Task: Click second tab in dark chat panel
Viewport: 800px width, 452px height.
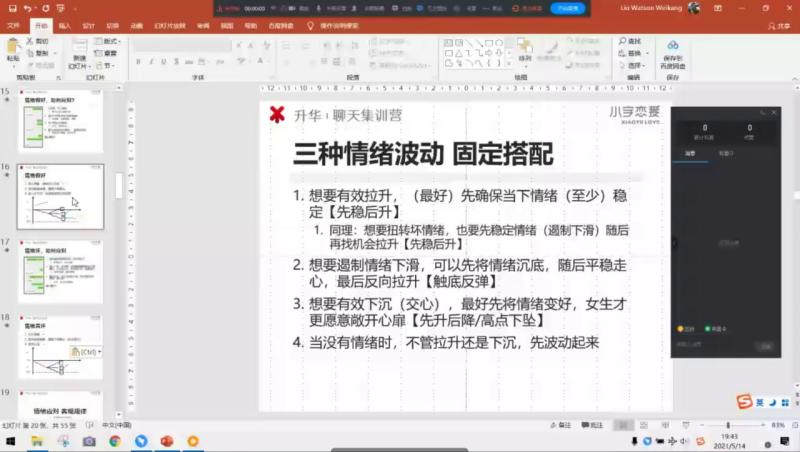Action: (x=726, y=154)
